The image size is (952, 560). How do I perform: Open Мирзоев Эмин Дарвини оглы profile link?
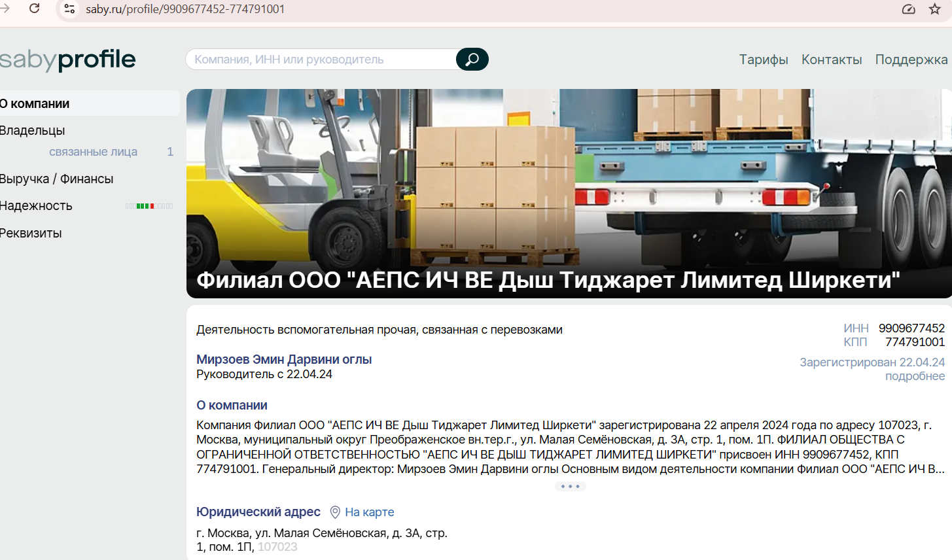284,360
